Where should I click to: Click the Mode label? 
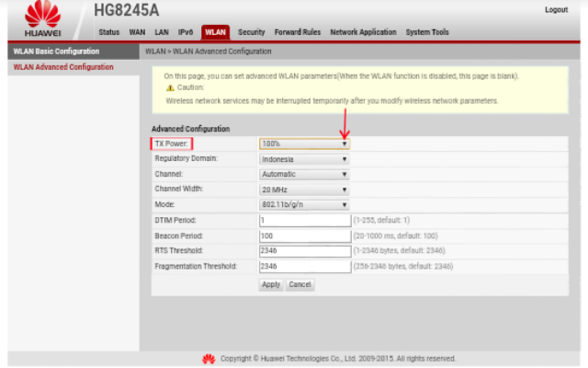[x=164, y=204]
